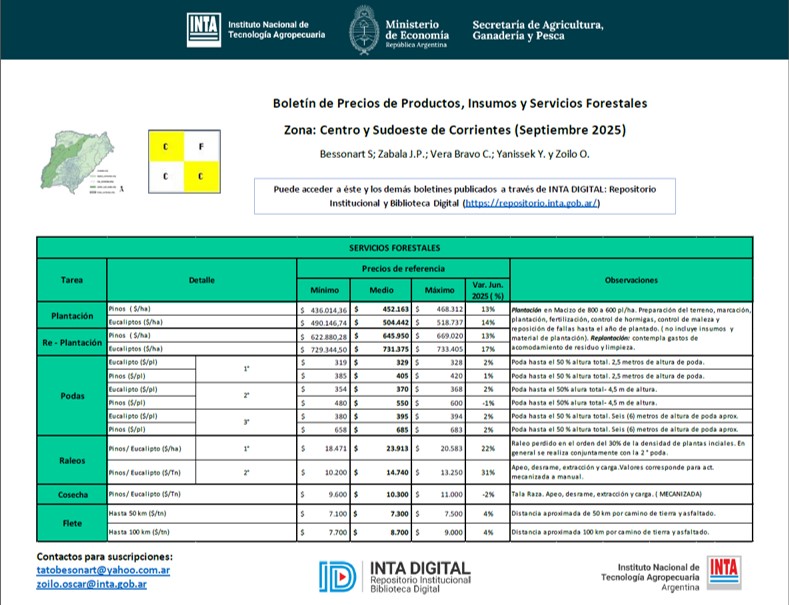Viewport: 789px width, 605px height.
Task: Click the INTA DIGITAL 'ID' logo in footer
Action: [x=337, y=575]
